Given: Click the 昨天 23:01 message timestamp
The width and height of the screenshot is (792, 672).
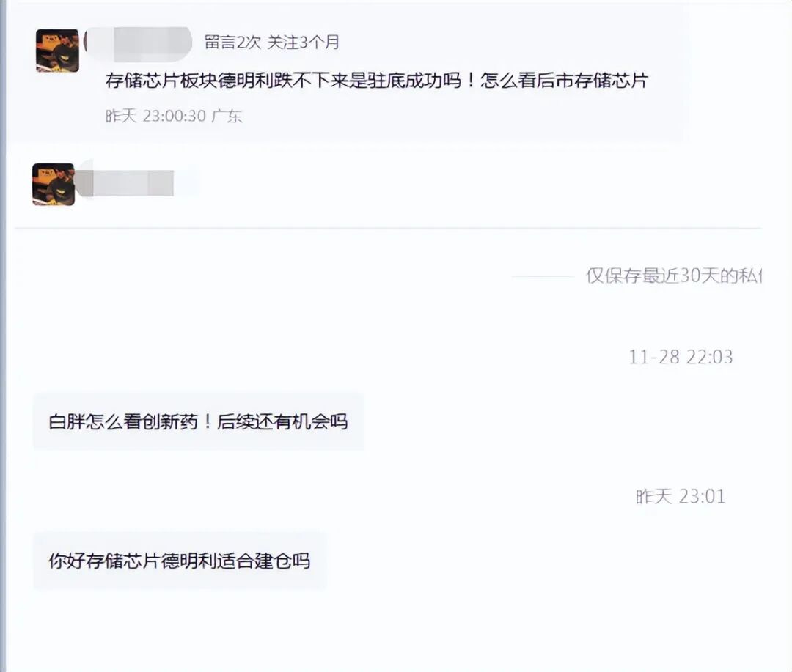Looking at the screenshot, I should coord(681,496).
